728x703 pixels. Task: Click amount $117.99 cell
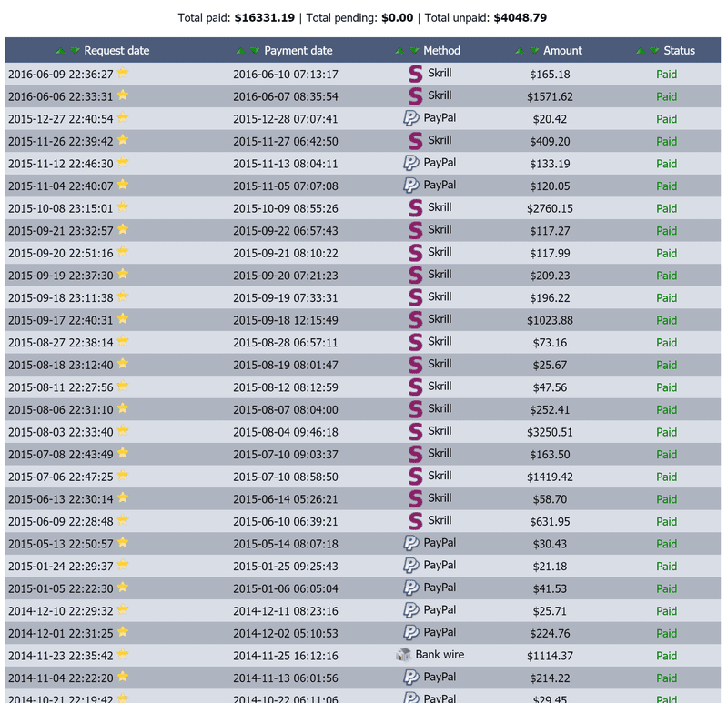(x=550, y=254)
